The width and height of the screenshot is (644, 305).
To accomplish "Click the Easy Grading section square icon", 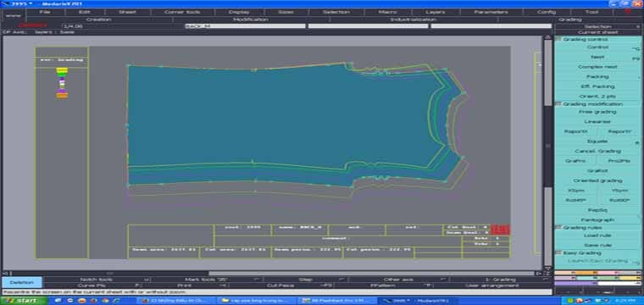I will pyautogui.click(x=558, y=252).
